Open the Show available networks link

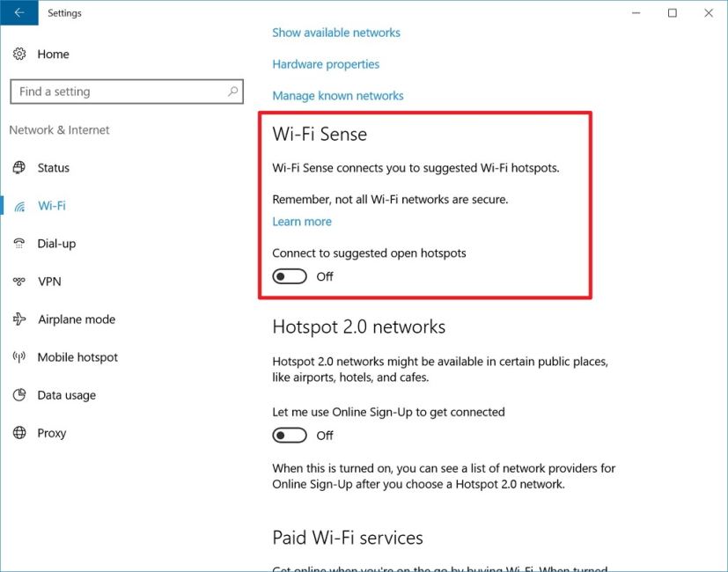click(336, 33)
